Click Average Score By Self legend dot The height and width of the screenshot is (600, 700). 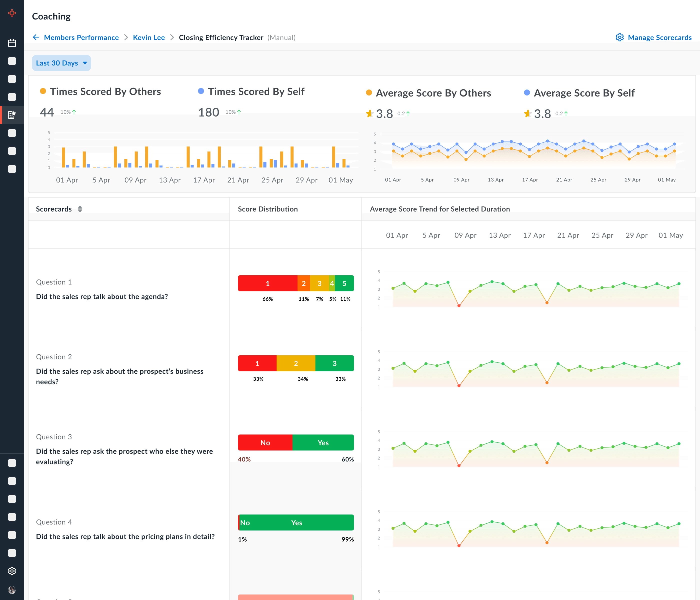pos(527,92)
